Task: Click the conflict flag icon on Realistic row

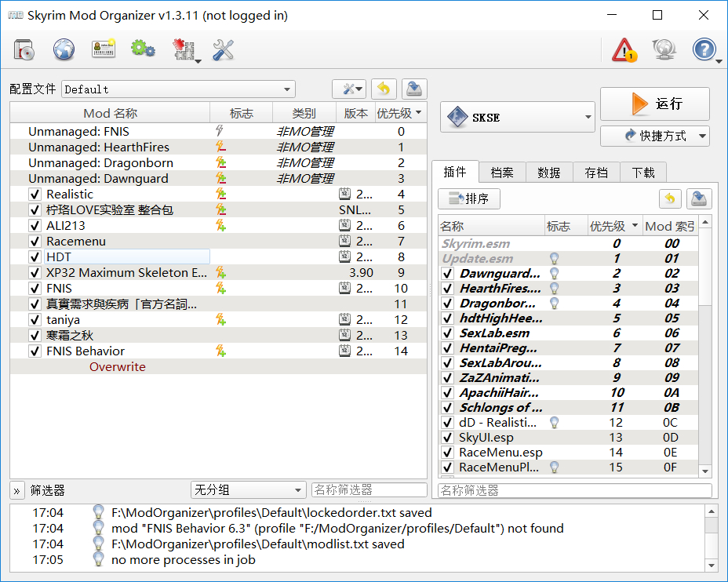Action: pos(221,194)
